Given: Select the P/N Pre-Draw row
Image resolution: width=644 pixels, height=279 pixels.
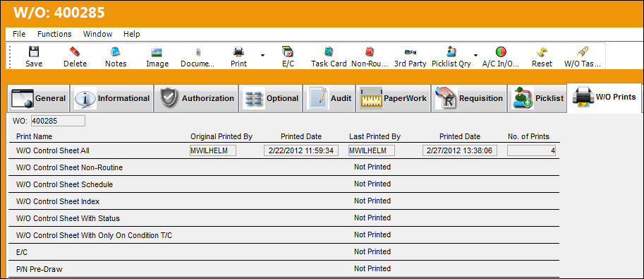Looking at the screenshot, I should click(x=284, y=269).
